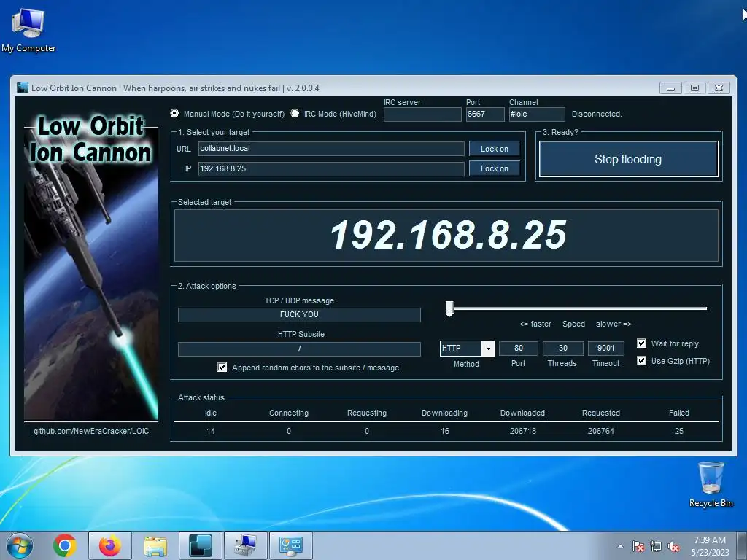
Task: Close the Low Orbit Ion Cannon window
Action: point(719,88)
